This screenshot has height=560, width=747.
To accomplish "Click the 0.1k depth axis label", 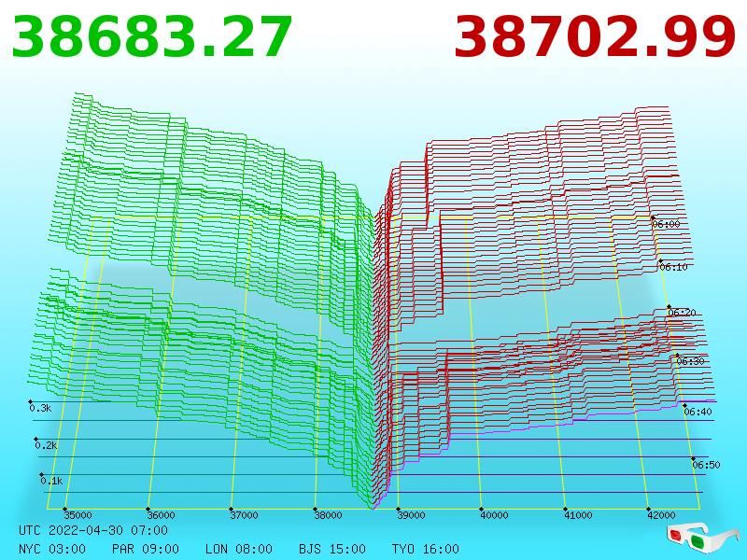I will [51, 481].
